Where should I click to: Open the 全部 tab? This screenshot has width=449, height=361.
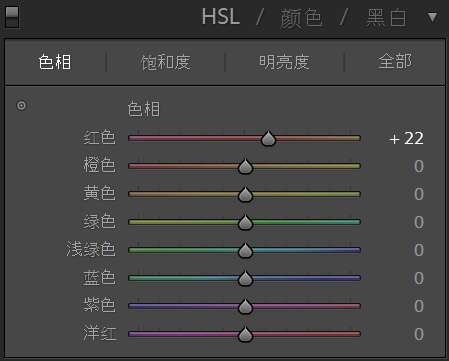pyautogui.click(x=395, y=61)
